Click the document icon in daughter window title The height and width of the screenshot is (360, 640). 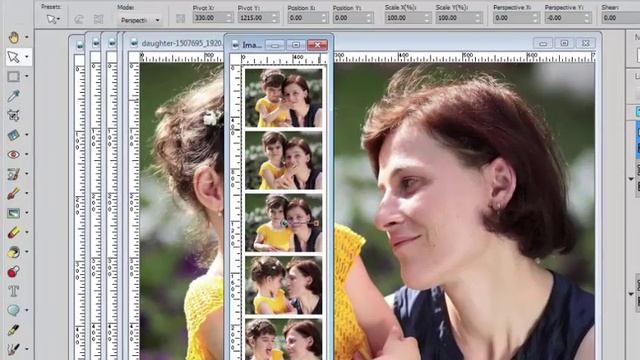pos(133,43)
